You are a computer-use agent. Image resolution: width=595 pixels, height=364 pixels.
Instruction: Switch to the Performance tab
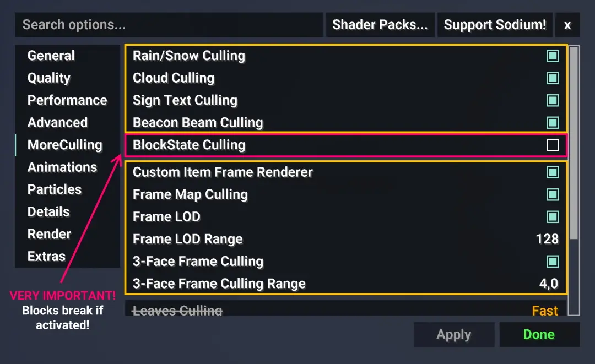tap(67, 100)
